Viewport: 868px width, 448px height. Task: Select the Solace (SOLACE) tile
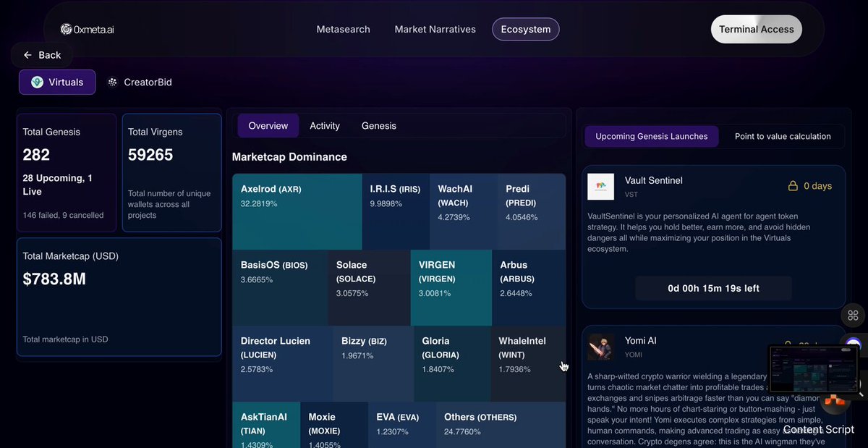[x=369, y=288]
